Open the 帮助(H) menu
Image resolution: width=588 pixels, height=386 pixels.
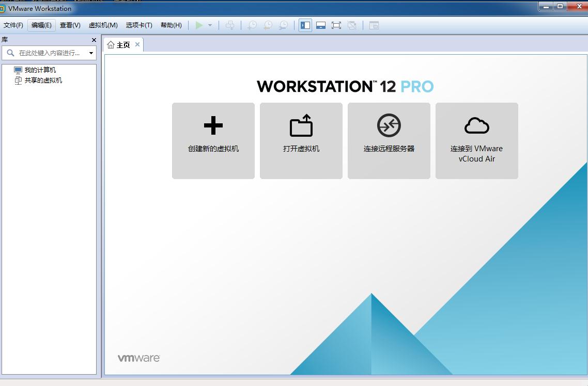point(171,25)
